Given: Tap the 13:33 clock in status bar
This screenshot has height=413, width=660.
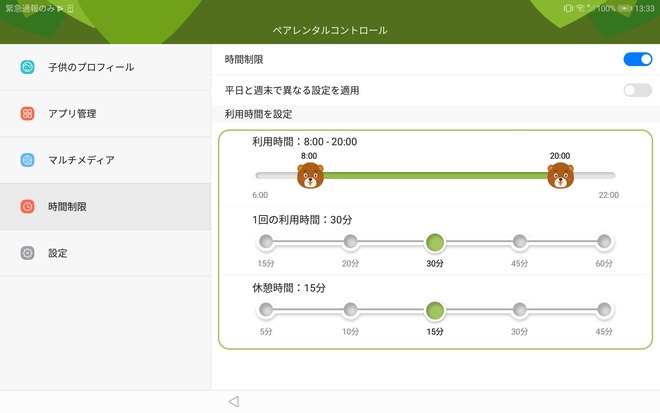Looking at the screenshot, I should pos(644,8).
